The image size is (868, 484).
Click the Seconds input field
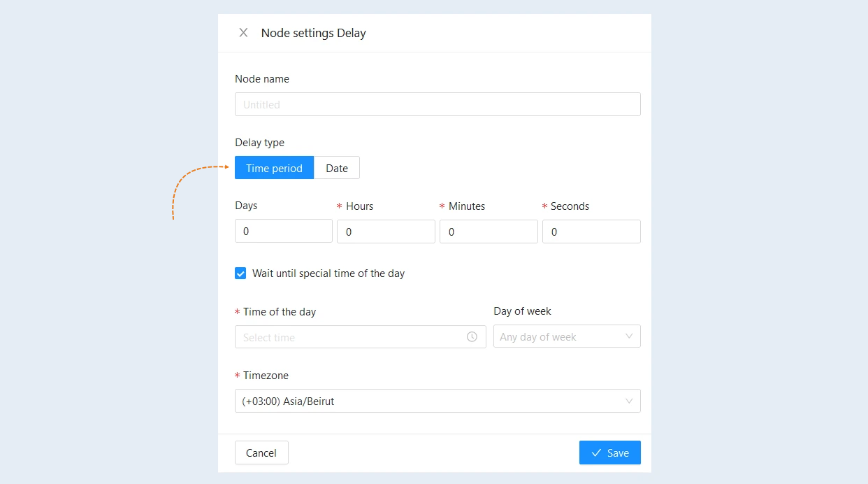(591, 232)
